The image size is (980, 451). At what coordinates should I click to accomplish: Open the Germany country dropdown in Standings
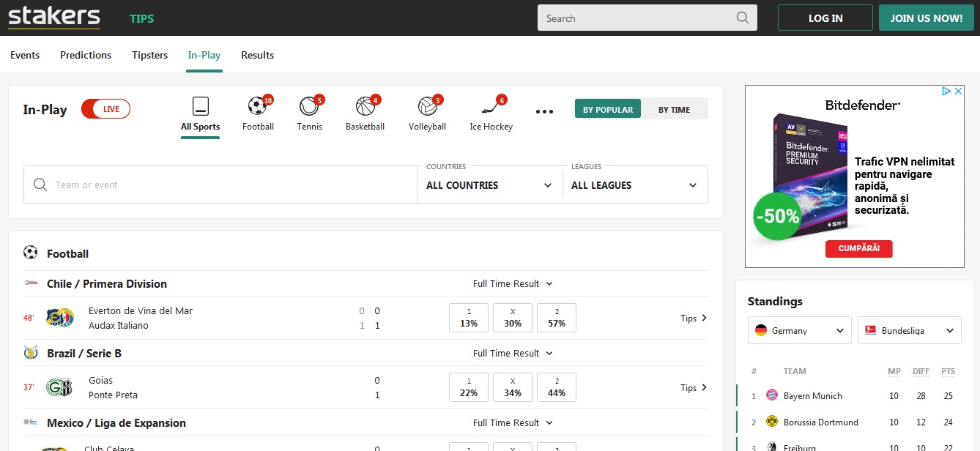[800, 330]
